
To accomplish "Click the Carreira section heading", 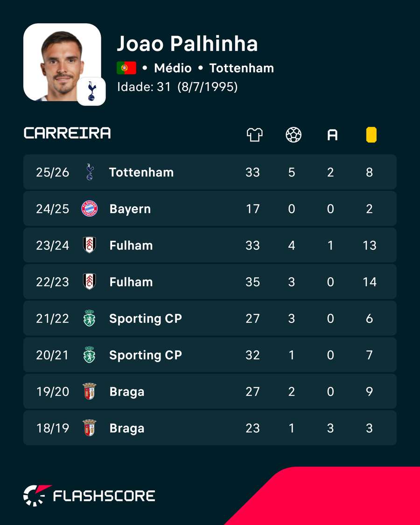I will tap(67, 133).
